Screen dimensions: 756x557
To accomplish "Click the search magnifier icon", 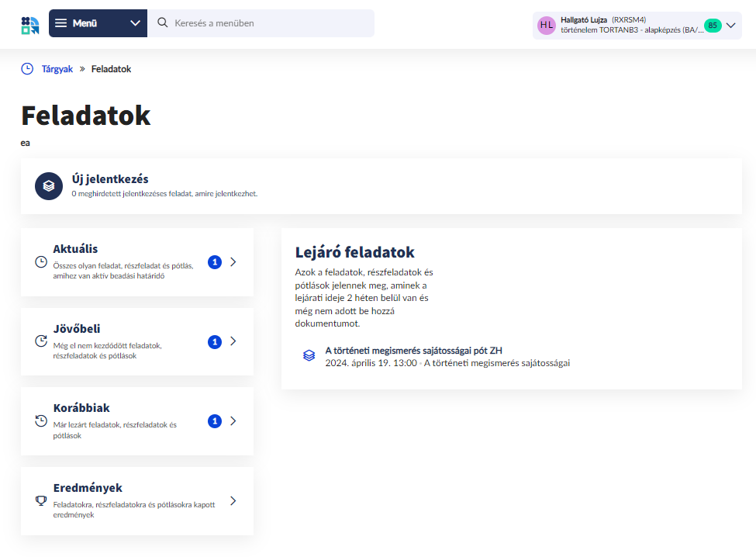I will tap(163, 23).
